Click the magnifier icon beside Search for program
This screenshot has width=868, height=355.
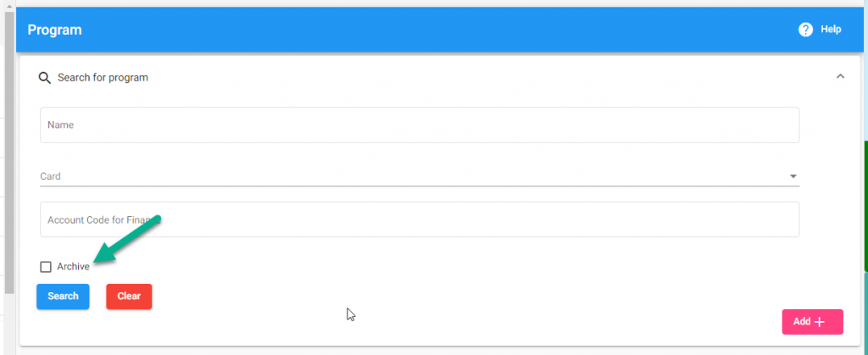point(45,77)
